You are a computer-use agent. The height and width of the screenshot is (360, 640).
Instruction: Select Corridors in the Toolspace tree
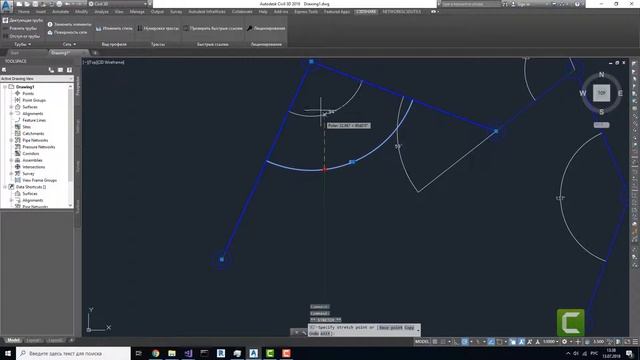tap(31, 153)
